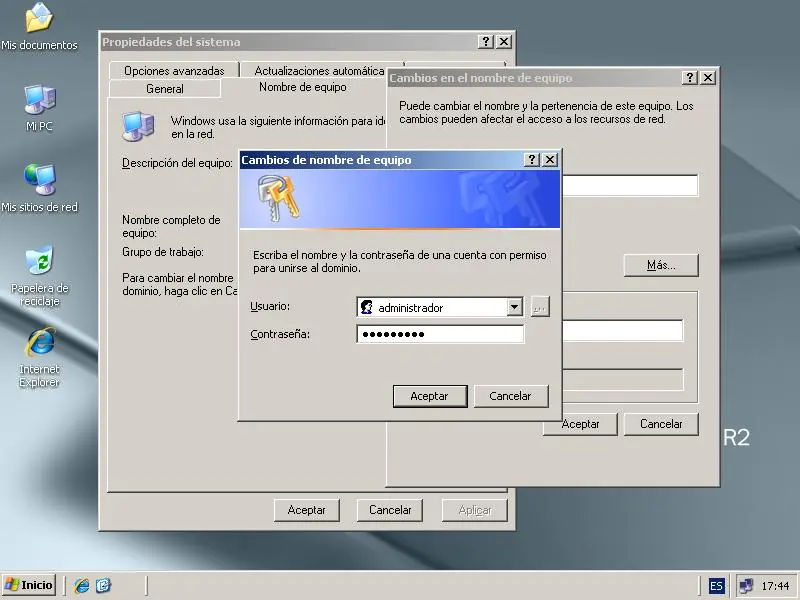This screenshot has height=600, width=800.
Task: Click the Nombre completo de equipo label
Action: (171, 226)
